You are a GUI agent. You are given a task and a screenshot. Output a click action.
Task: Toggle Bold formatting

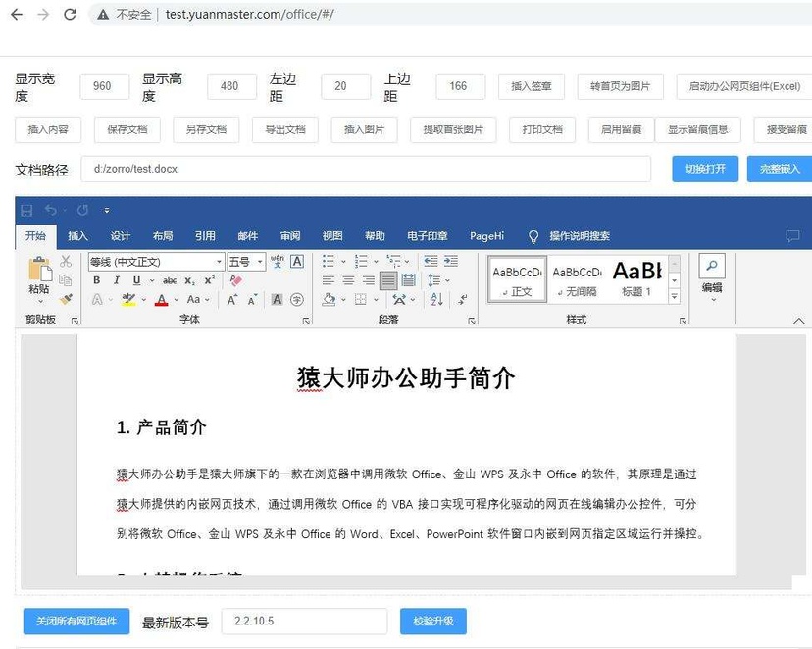tap(97, 280)
